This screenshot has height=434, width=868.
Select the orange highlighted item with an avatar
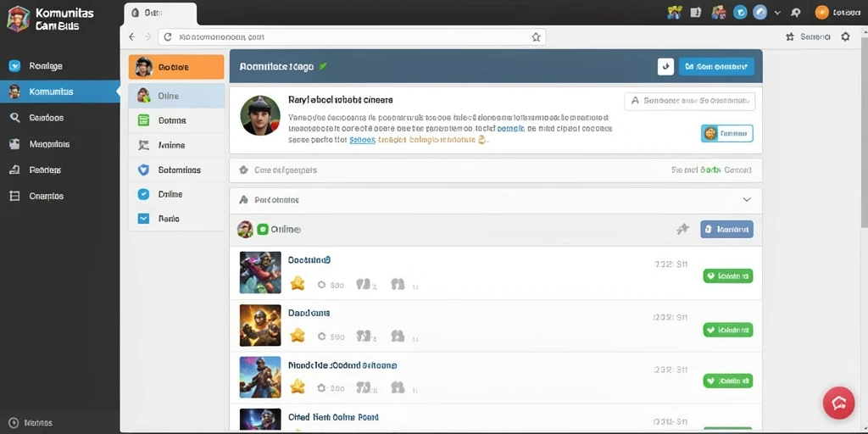(176, 67)
